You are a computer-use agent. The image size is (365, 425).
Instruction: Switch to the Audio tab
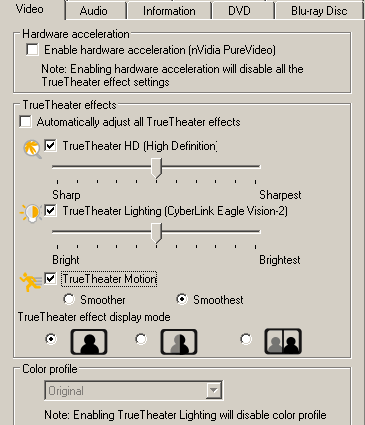pyautogui.click(x=94, y=11)
